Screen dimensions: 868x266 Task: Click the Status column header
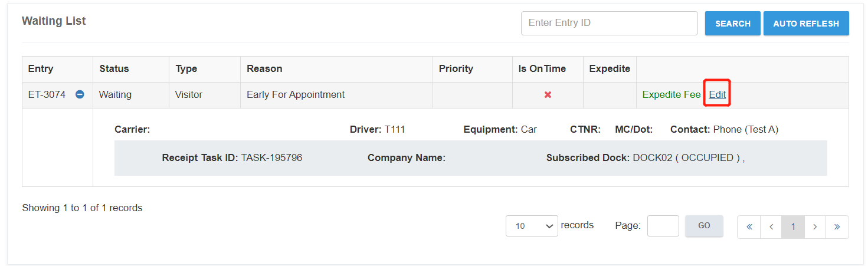(x=114, y=68)
